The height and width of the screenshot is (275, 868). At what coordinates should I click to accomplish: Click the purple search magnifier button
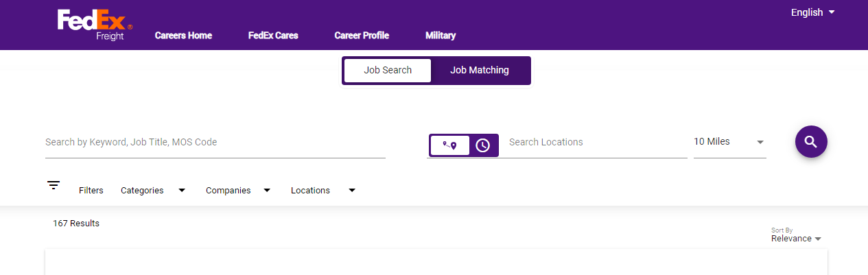811,142
